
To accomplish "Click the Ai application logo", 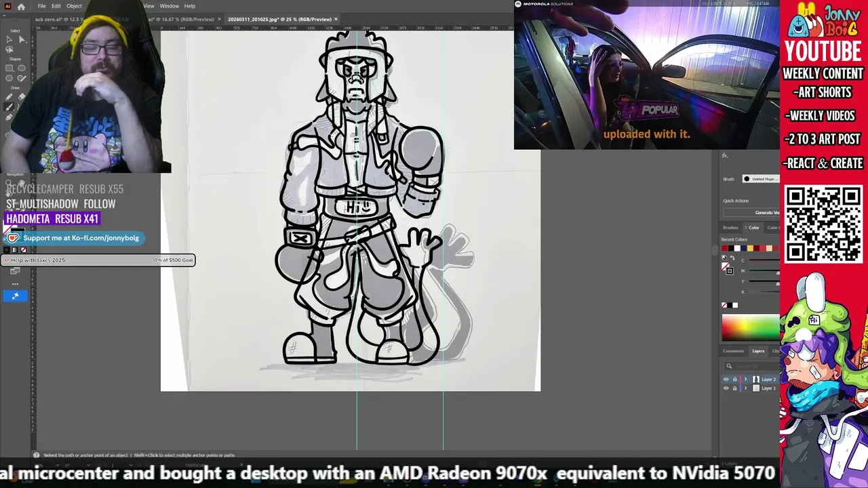I will [x=6, y=6].
